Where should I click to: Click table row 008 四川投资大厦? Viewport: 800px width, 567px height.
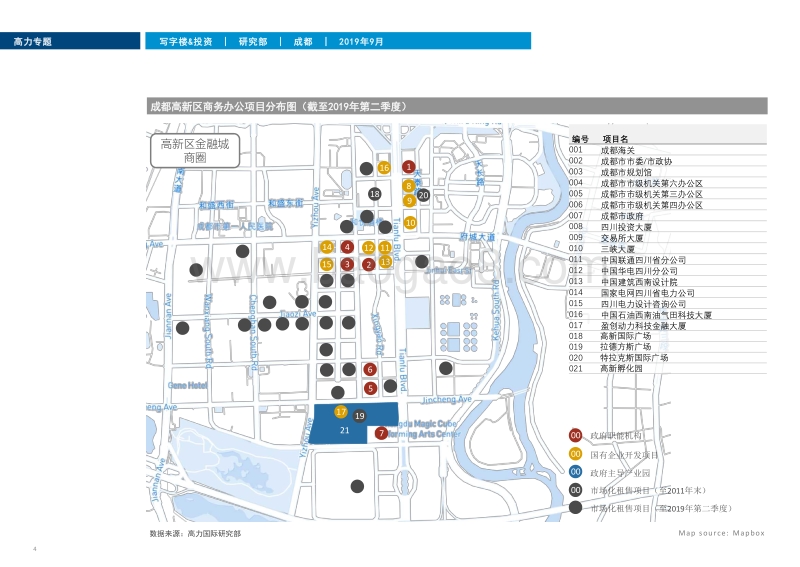(x=667, y=227)
